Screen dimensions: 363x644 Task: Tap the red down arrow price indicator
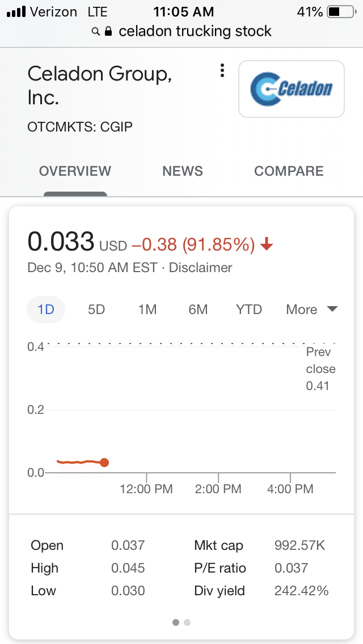coord(267,245)
